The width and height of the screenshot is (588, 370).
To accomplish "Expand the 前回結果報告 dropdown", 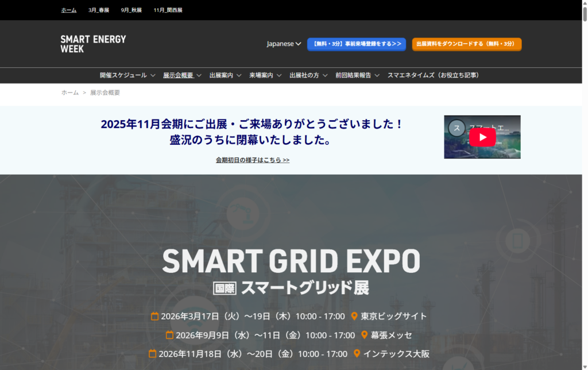I will (x=357, y=75).
